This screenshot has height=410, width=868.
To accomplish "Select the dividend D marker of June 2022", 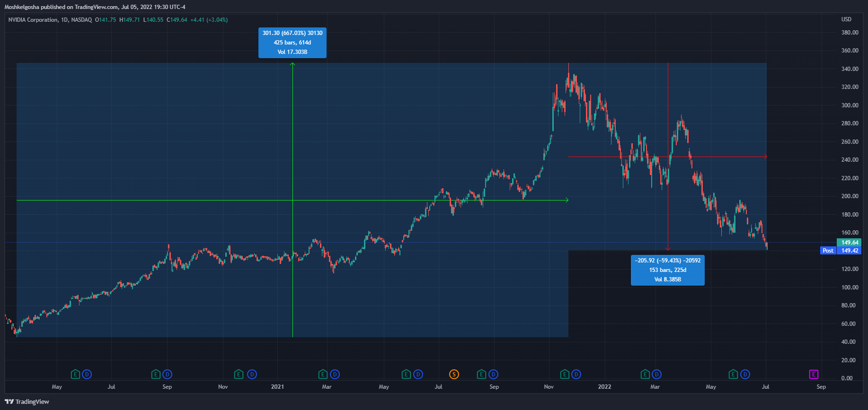I will [x=745, y=375].
